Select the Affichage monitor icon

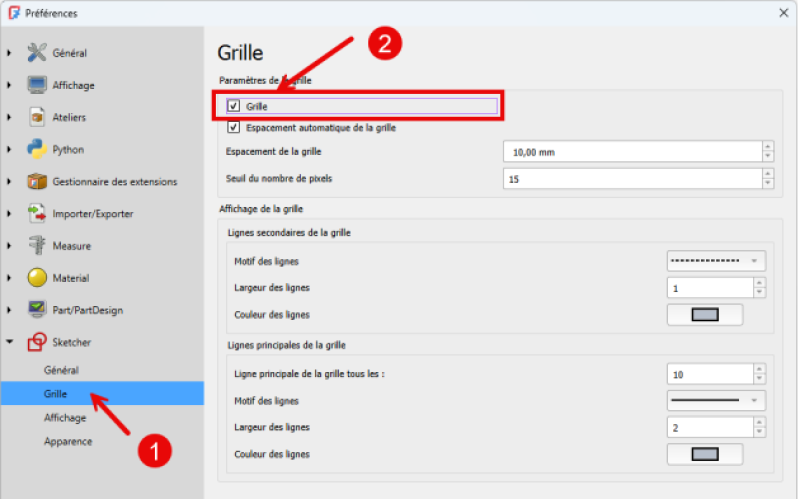[x=37, y=85]
